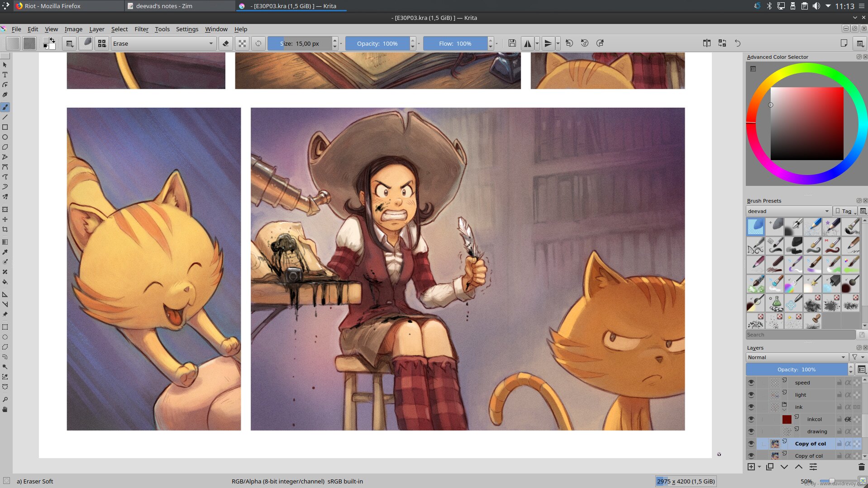Open the Settings menu
Viewport: 868px width, 488px height.
coord(187,29)
